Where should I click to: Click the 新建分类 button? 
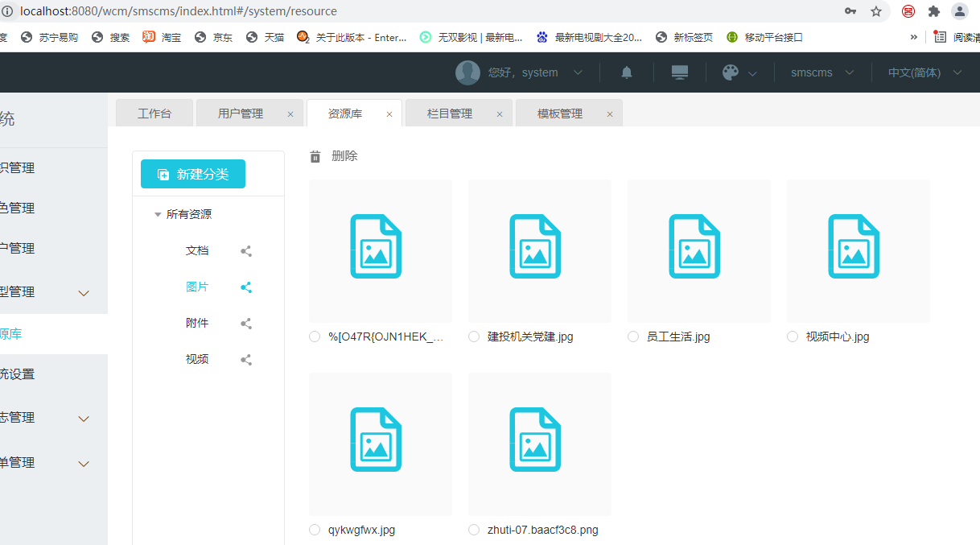click(193, 174)
